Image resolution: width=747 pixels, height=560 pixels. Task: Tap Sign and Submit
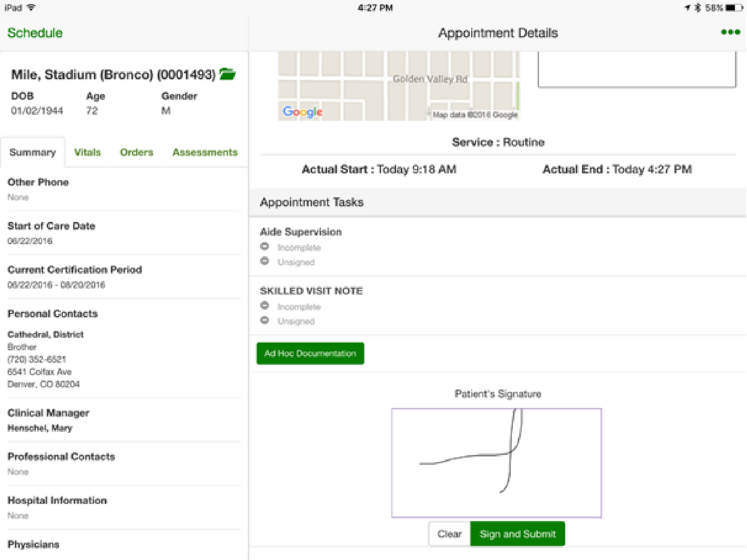518,534
